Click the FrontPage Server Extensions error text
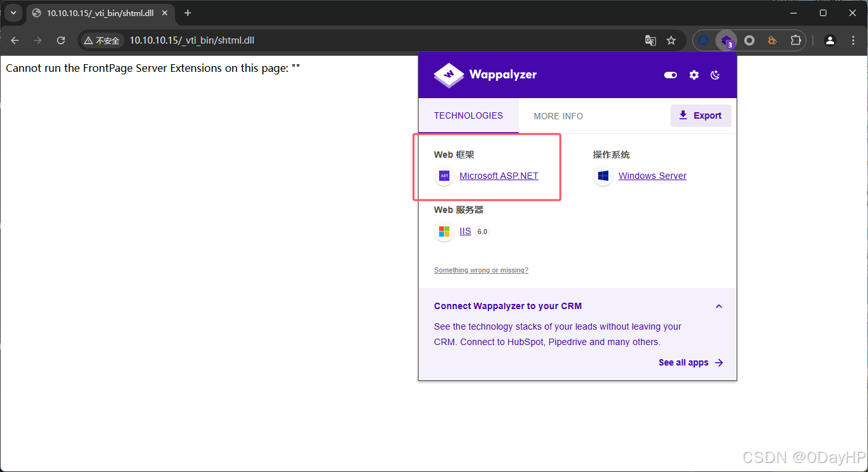The height and width of the screenshot is (472, 868). point(153,68)
